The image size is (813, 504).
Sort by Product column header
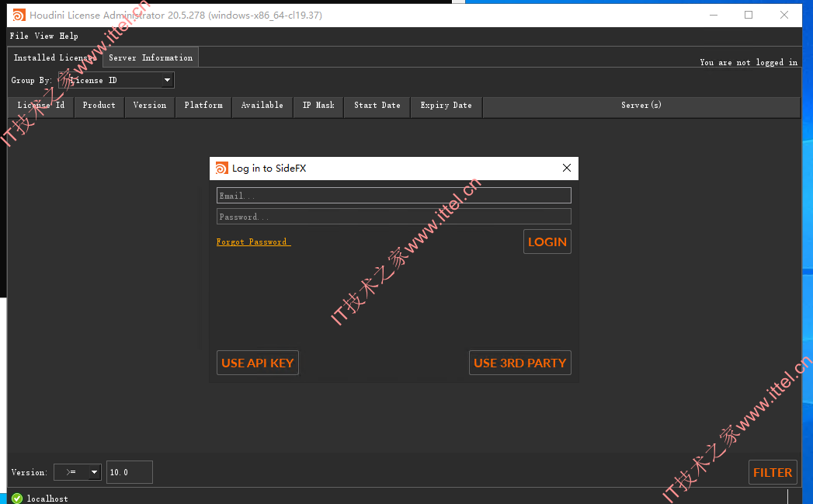[x=99, y=106]
